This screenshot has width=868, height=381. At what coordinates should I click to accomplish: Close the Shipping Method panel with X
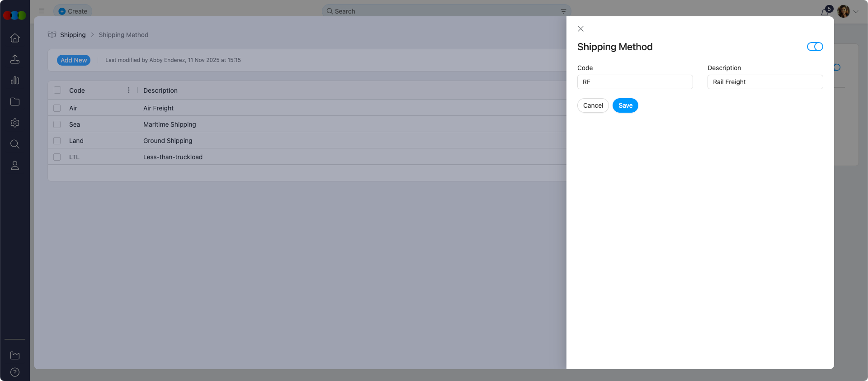click(x=581, y=29)
